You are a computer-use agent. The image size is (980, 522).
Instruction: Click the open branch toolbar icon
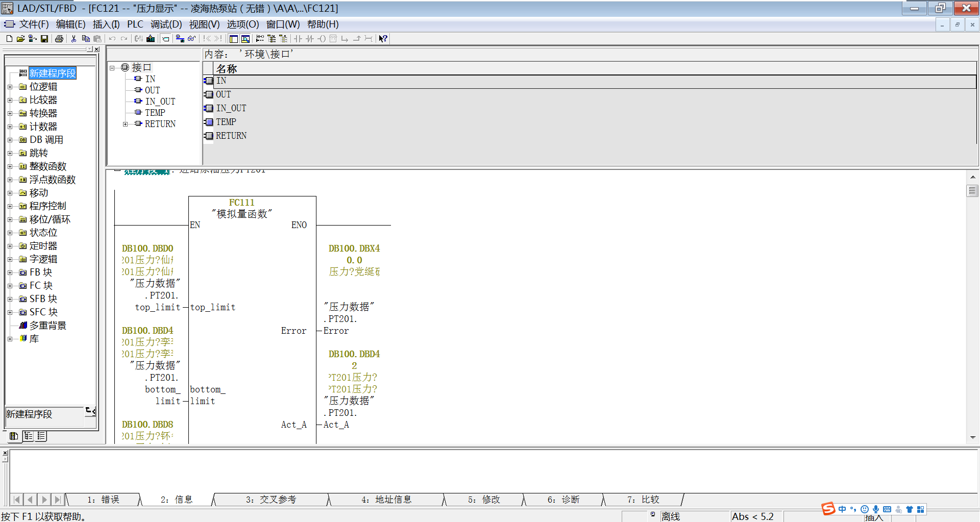[345, 39]
